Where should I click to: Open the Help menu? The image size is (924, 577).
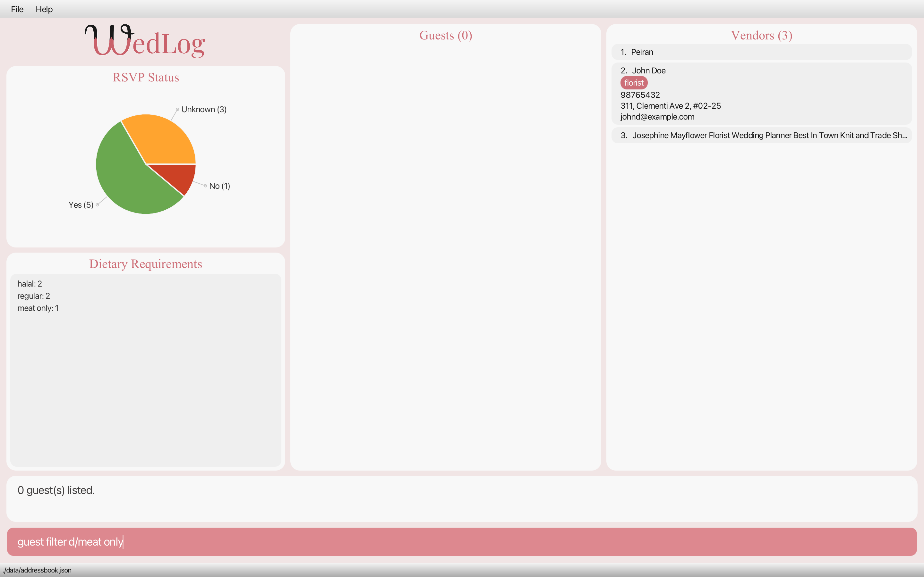click(44, 9)
